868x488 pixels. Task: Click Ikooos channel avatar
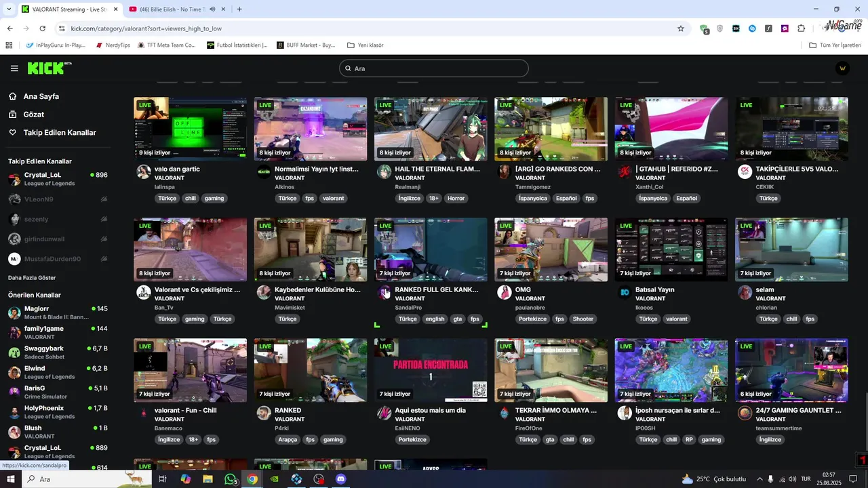tap(625, 292)
